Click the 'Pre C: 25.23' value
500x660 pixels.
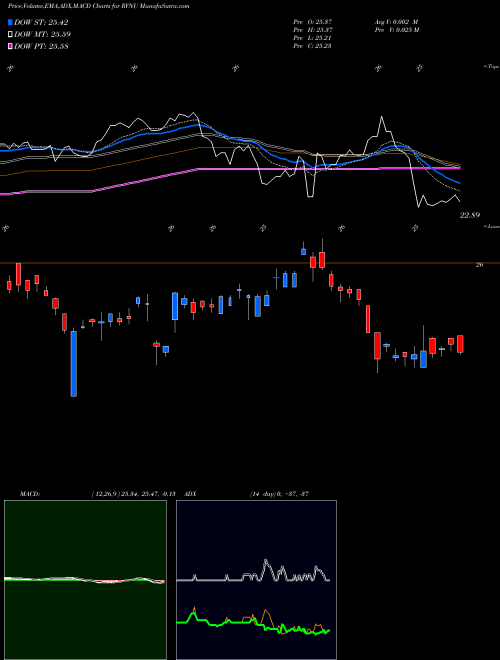point(312,46)
